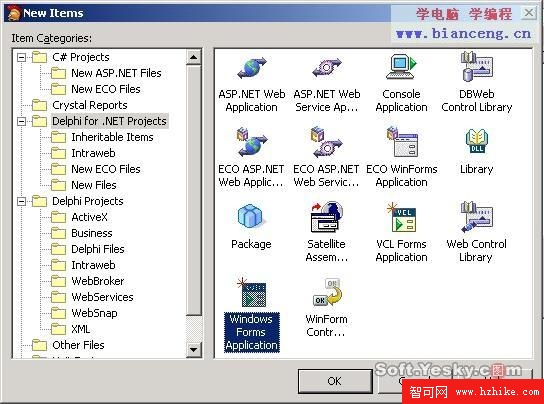Open the Delphi Files folder
The width and height of the screenshot is (544, 404).
tap(97, 249)
